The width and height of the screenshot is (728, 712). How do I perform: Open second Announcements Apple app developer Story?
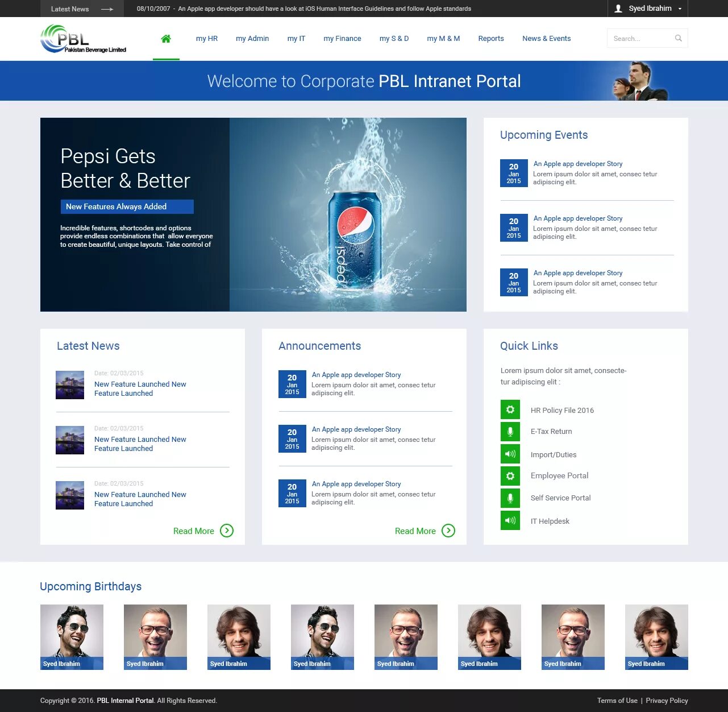pos(356,429)
